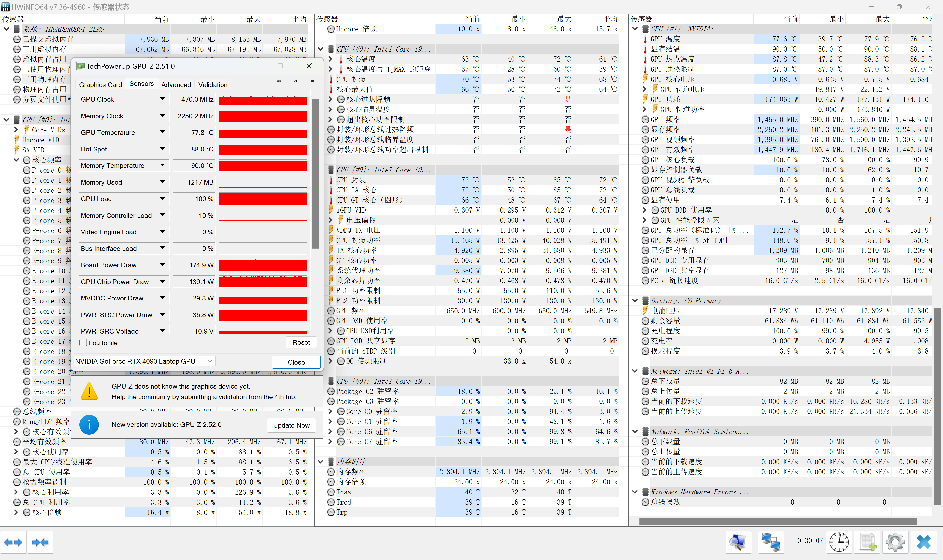
Task: Collapse columns using the inward arrows icon
Action: click(40, 542)
